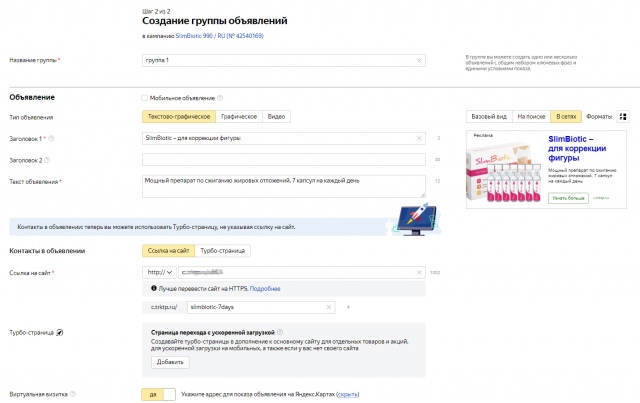Click the Форматы label
The width and height of the screenshot is (640, 403).
coord(599,117)
